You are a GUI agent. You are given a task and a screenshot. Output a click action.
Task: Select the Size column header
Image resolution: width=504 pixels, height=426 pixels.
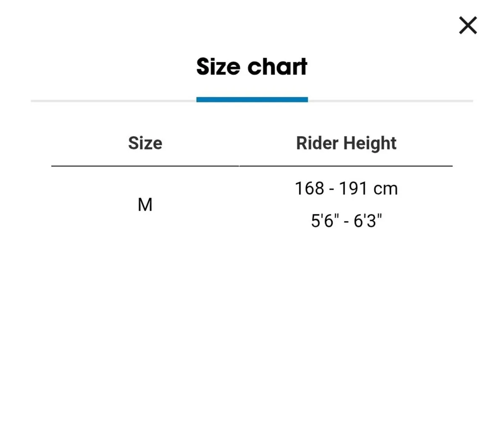pos(145,143)
